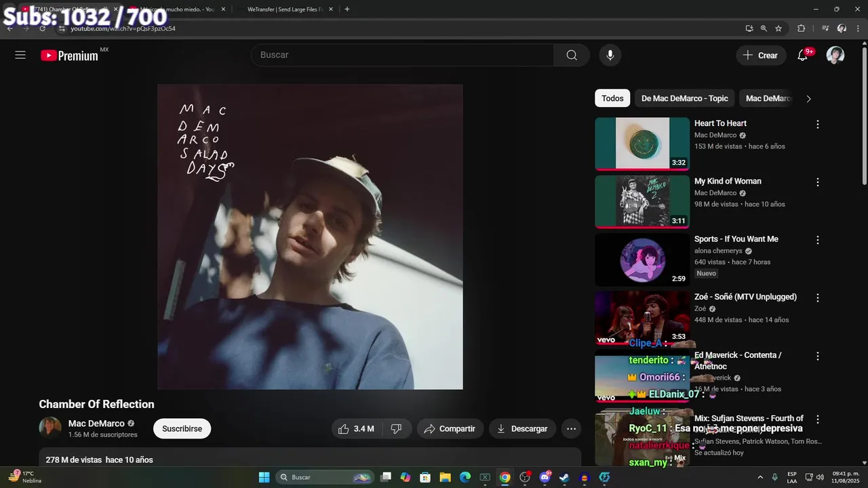
Task: Open Mac DeMarco channel name link
Action: pyautogui.click(x=96, y=423)
